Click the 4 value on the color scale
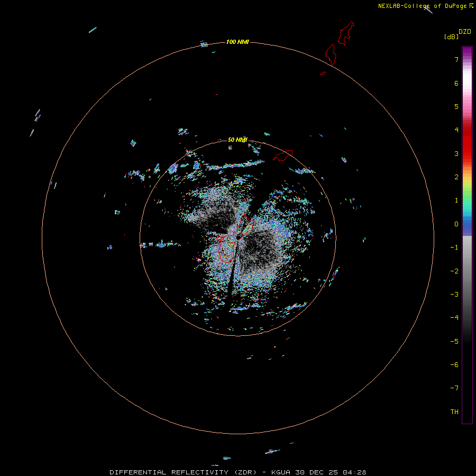Image resolution: width=476 pixels, height=476 pixels. [456, 130]
